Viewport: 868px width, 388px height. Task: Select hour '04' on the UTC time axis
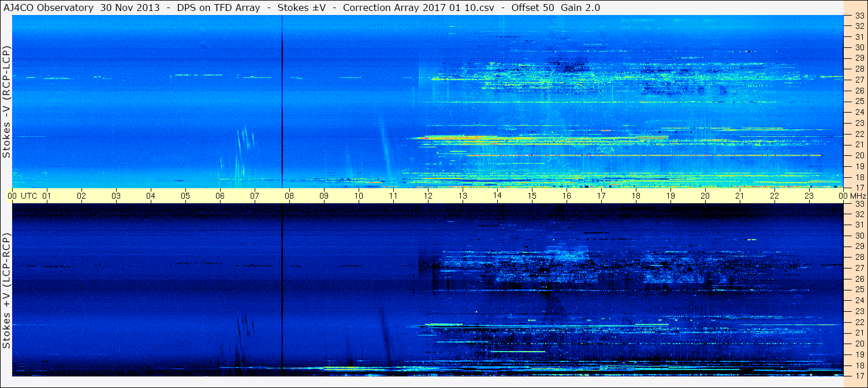[151, 196]
